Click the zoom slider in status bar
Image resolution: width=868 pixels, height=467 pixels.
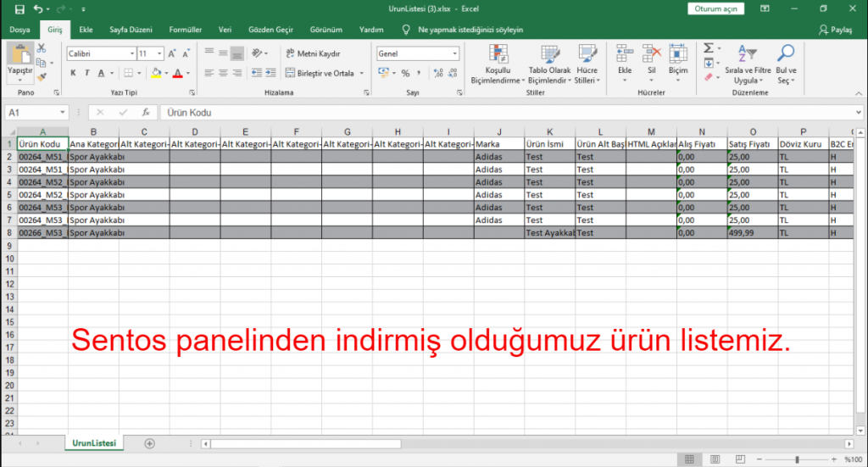[x=795, y=459]
